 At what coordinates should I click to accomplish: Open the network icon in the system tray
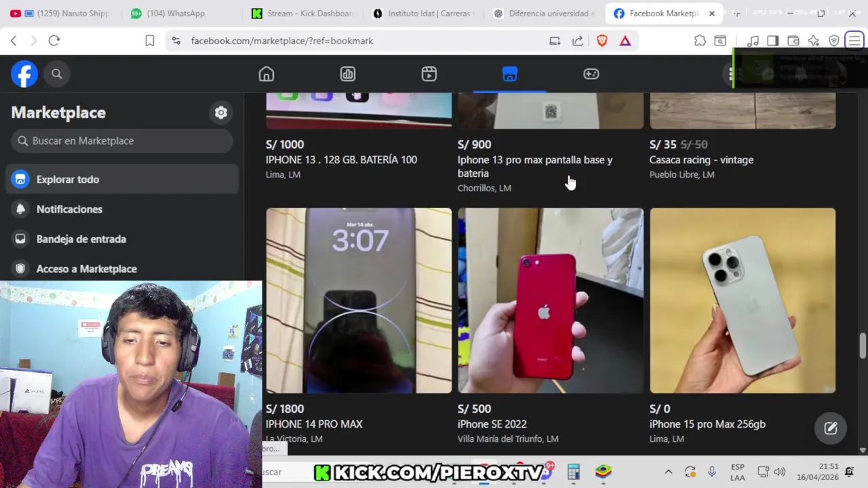[763, 472]
